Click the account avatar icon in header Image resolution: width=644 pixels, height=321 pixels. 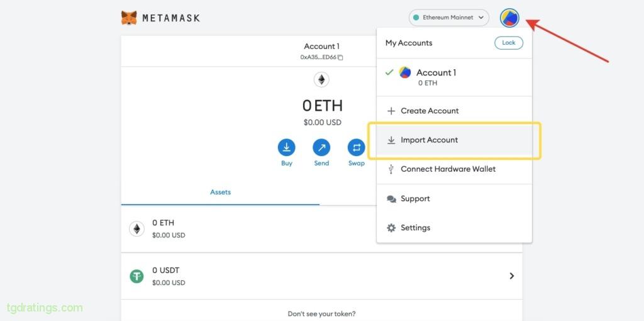[509, 18]
